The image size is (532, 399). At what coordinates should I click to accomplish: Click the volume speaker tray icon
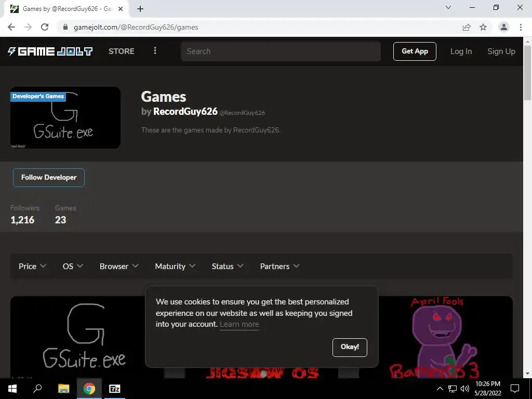465,389
